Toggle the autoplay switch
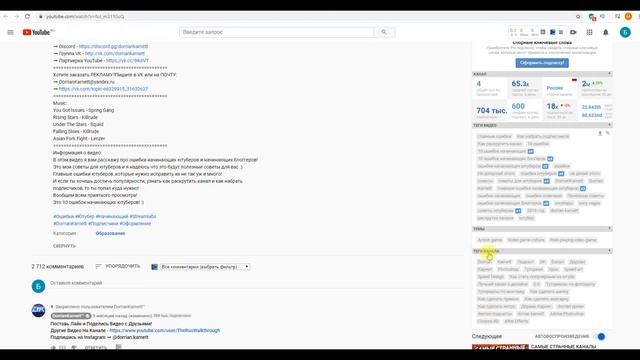The image size is (640, 360). pyautogui.click(x=600, y=337)
